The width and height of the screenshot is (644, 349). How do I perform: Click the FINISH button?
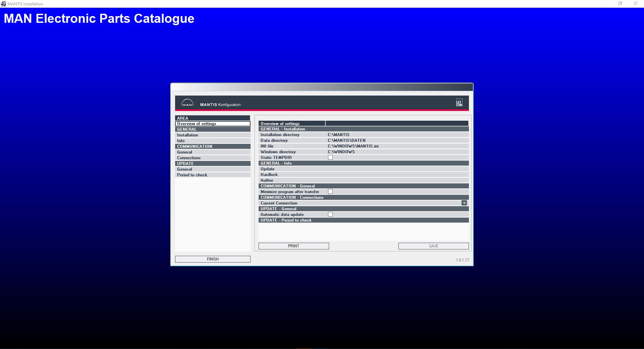click(213, 259)
